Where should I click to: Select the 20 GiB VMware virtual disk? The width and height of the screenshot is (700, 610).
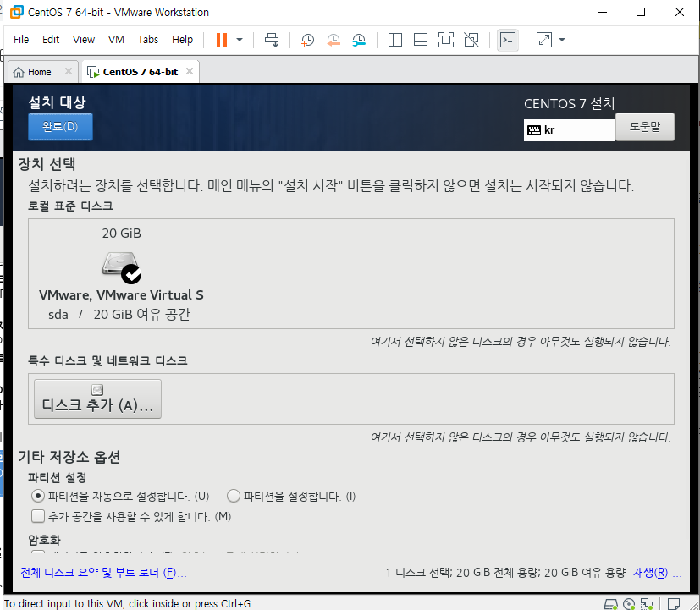click(121, 274)
